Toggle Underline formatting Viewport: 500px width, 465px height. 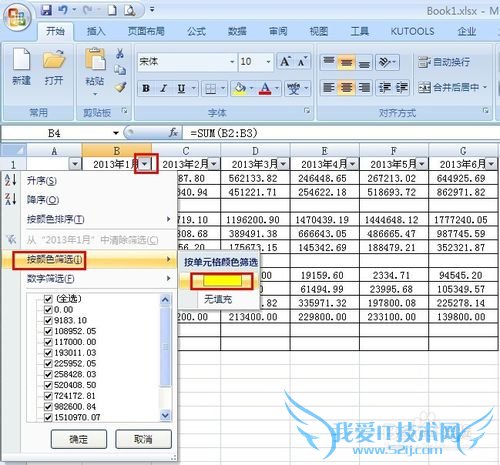(x=181, y=88)
